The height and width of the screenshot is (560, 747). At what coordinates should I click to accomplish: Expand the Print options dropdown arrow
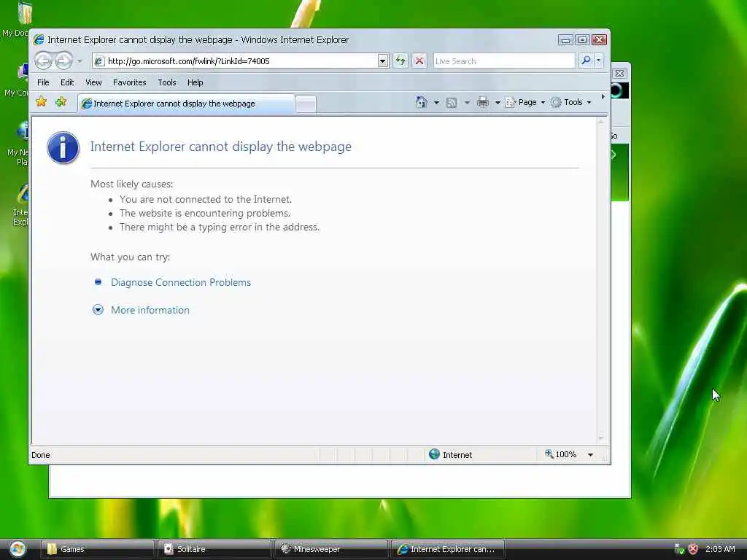pos(498,102)
